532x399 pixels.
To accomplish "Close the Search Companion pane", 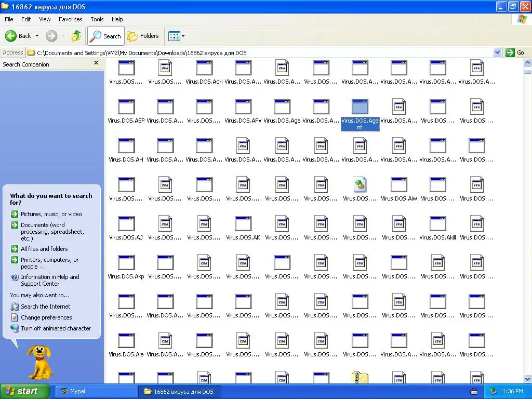I will [96, 63].
